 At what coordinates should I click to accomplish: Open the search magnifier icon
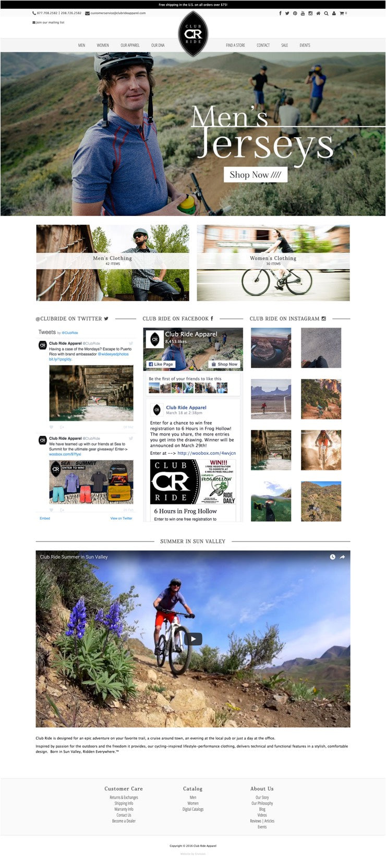326,13
